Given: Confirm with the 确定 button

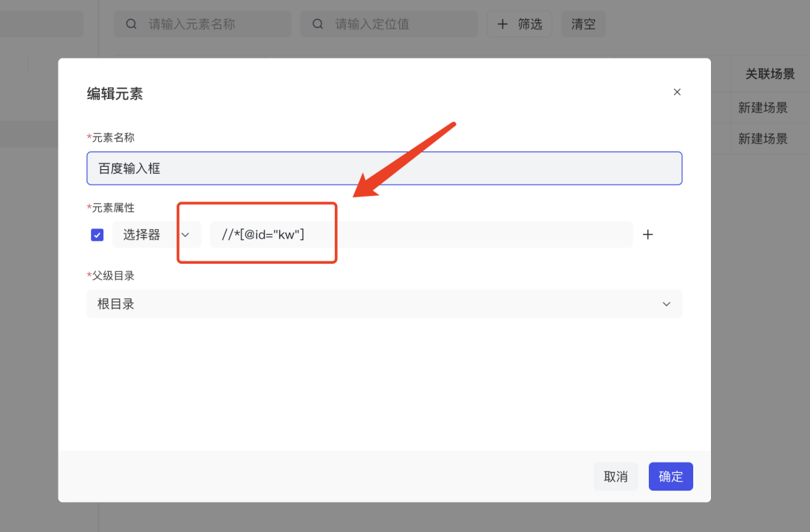Looking at the screenshot, I should click(x=670, y=477).
